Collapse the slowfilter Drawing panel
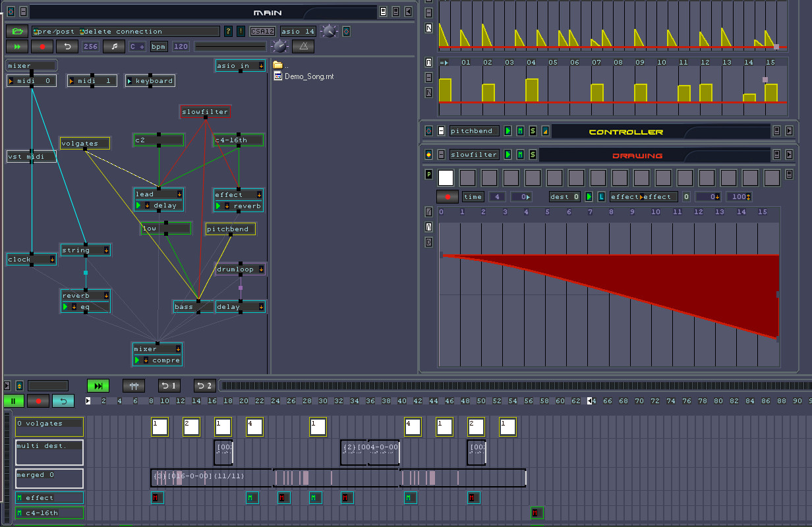The image size is (812, 527). pyautogui.click(x=441, y=155)
